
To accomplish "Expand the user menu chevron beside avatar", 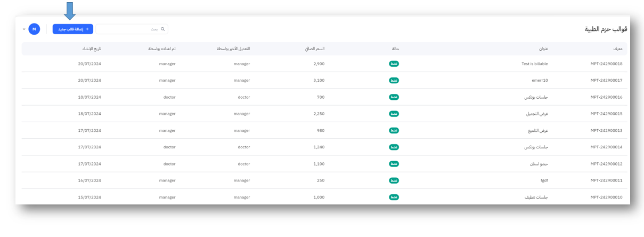I will click(x=24, y=29).
